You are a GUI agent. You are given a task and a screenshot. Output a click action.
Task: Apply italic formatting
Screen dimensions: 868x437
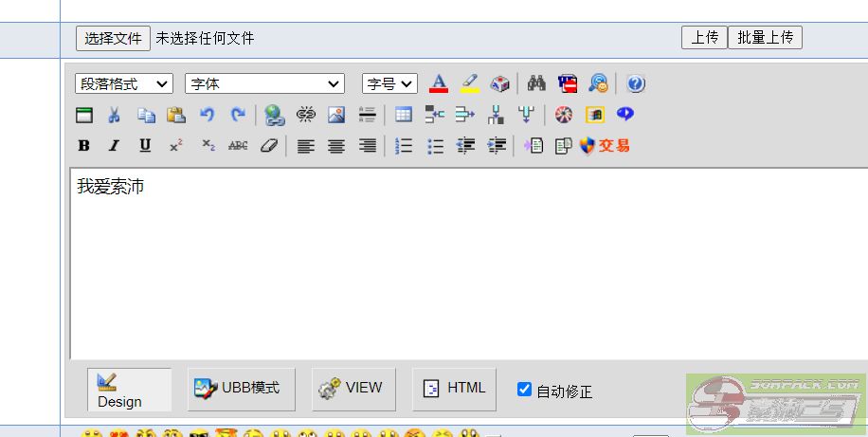click(114, 146)
